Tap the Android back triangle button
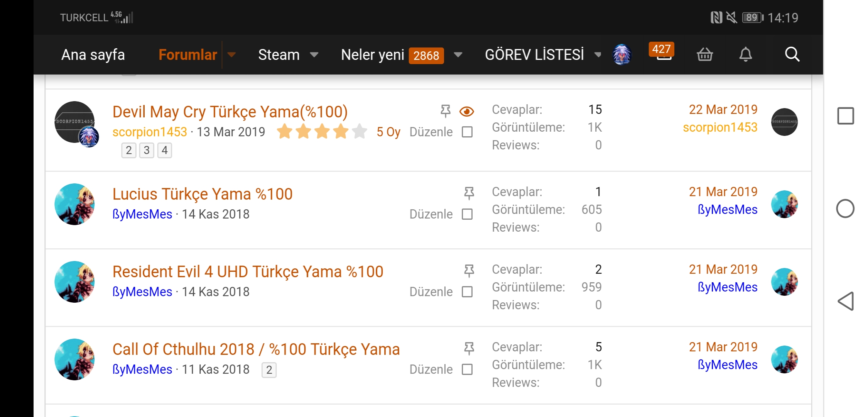Viewport: 868px width, 417px height. 846,301
